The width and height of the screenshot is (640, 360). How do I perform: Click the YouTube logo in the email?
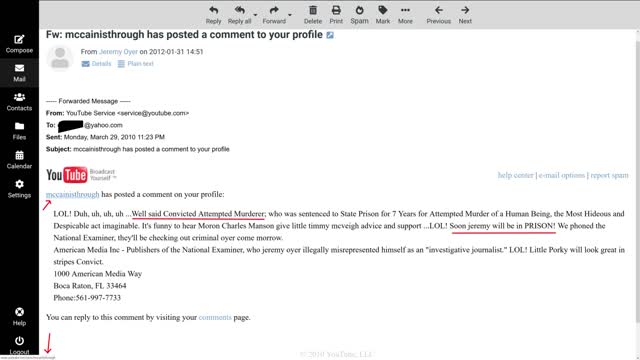[x=81, y=175]
